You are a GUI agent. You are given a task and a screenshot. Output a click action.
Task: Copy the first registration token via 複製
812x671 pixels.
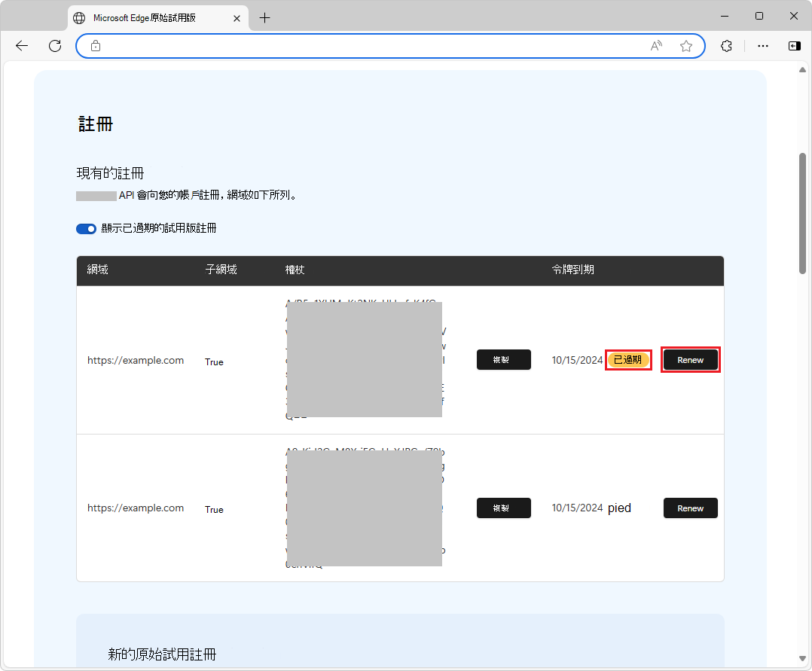503,359
